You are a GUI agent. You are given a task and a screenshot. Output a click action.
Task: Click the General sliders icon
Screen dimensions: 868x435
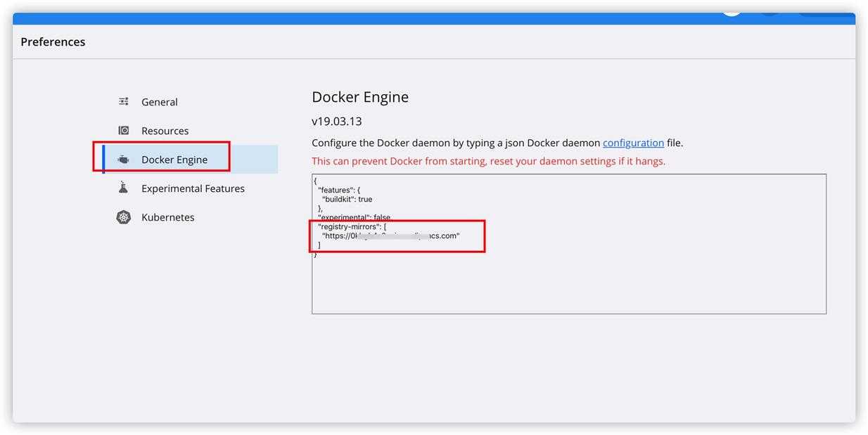tap(124, 102)
